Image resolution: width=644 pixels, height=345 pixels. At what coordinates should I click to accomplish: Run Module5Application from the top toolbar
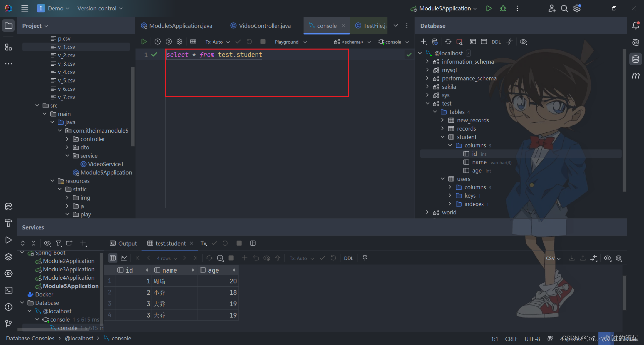tap(489, 8)
